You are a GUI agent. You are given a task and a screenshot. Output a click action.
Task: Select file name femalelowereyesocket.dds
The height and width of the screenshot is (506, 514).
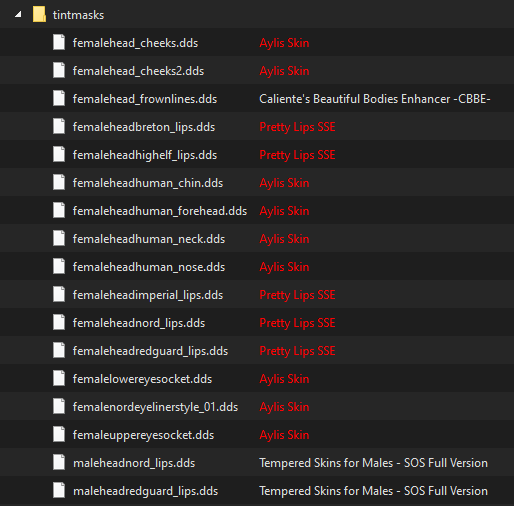(x=142, y=379)
